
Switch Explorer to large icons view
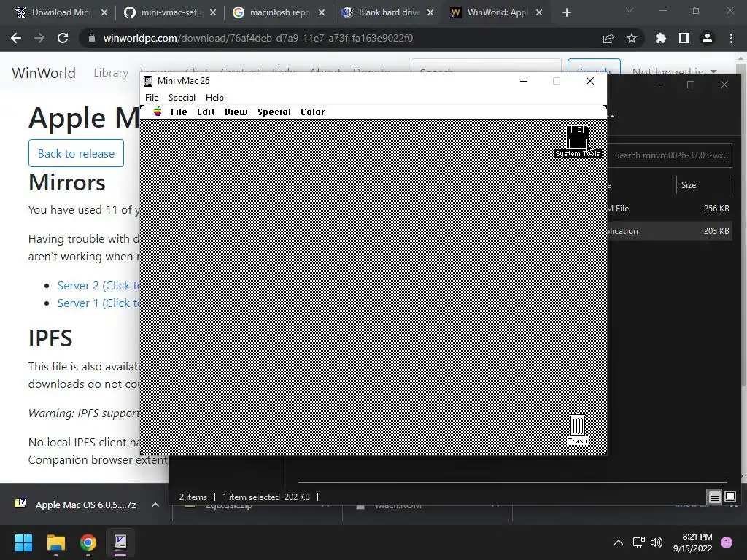(729, 497)
